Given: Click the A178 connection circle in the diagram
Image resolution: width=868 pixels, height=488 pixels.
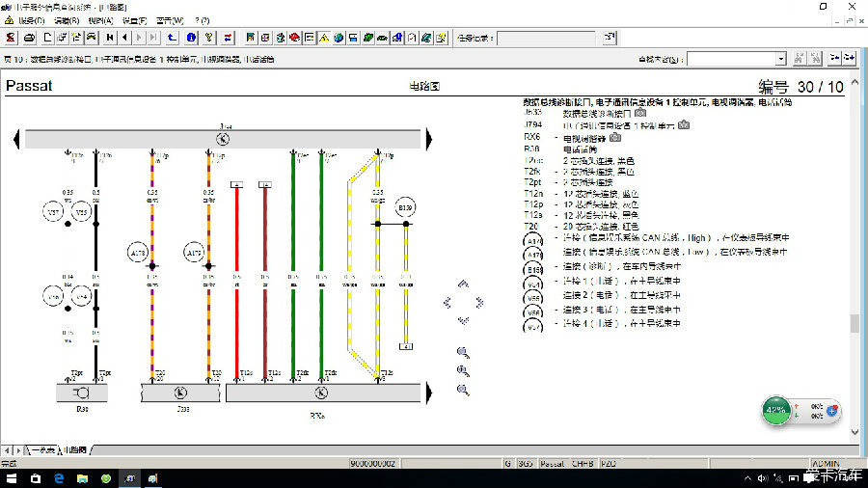Looking at the screenshot, I should pyautogui.click(x=137, y=253).
